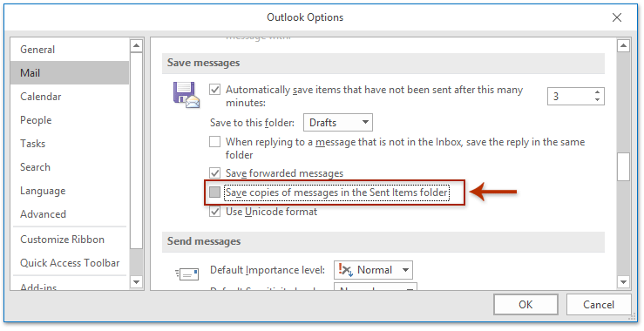Viewport: 644px width, 331px height.
Task: Expand the Default Importance level dropdown
Action: pos(373,270)
